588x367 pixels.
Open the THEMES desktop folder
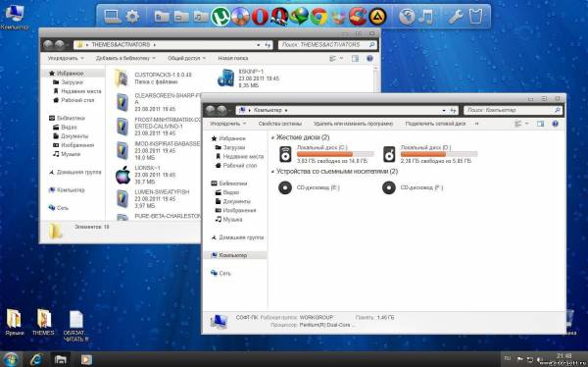pyautogui.click(x=43, y=322)
